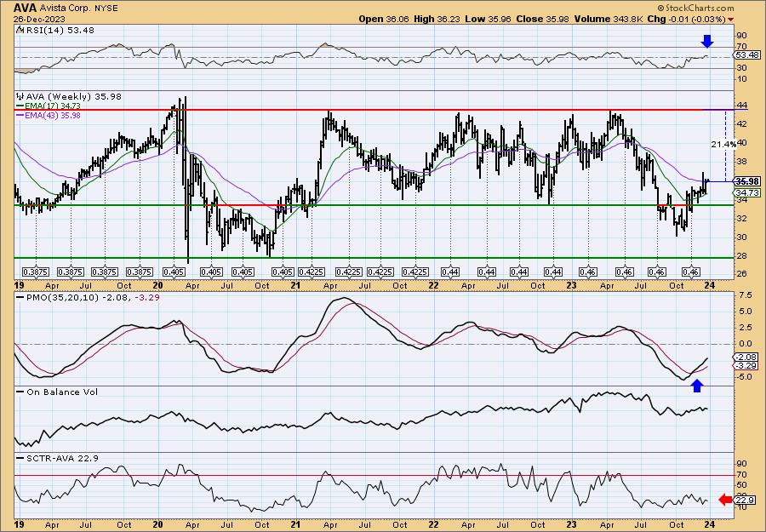Click the 10 label on the RSI axis

[x=741, y=78]
